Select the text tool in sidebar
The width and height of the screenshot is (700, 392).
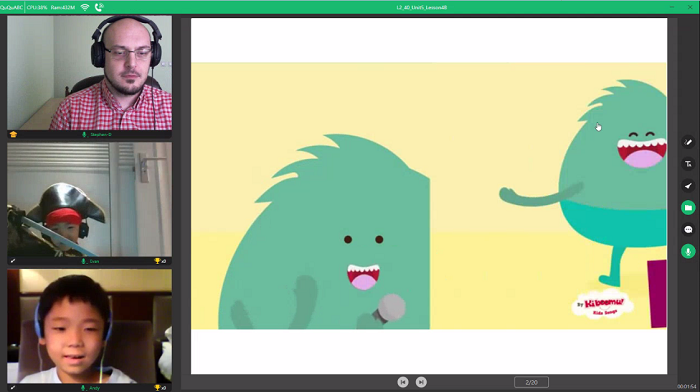coord(688,164)
